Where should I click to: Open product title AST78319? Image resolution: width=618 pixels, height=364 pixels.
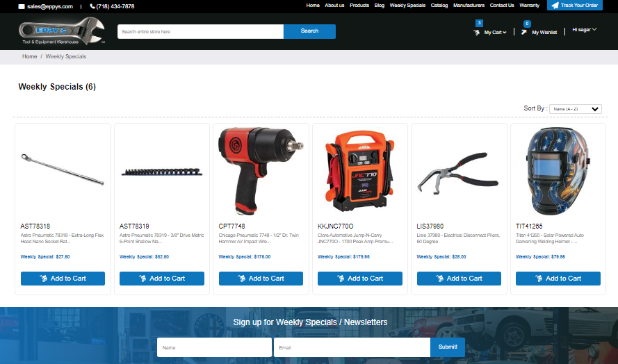point(134,226)
